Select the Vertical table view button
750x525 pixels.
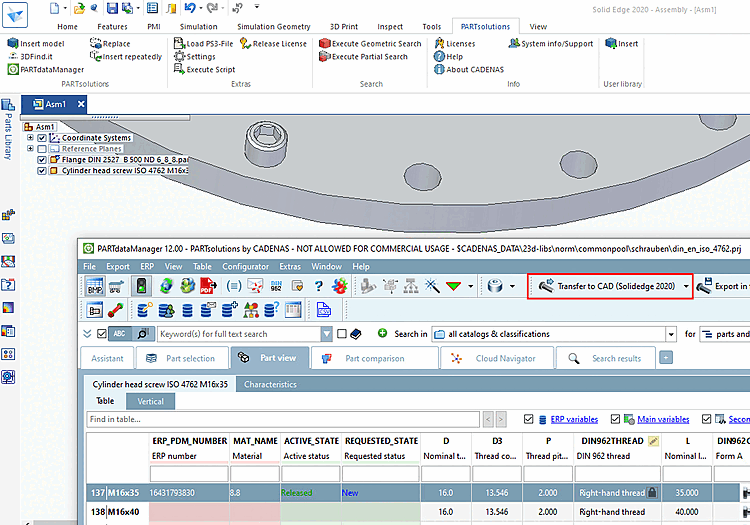pos(150,401)
